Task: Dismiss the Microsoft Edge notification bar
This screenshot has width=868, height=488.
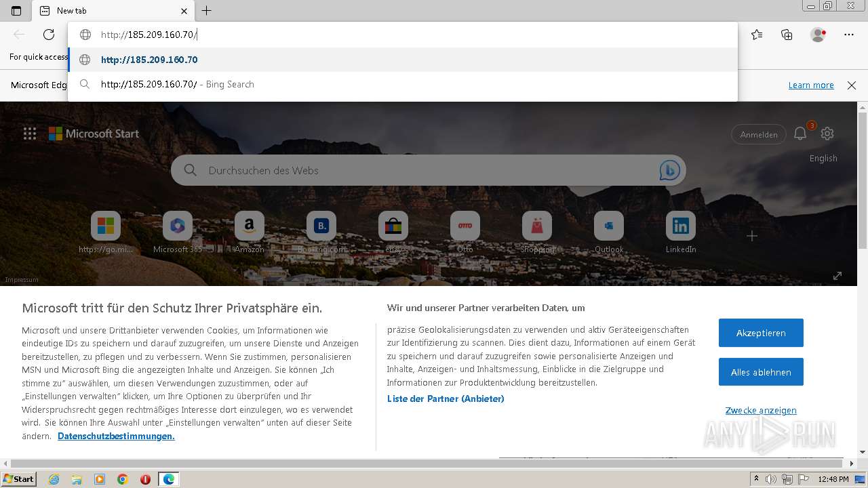Action: pos(852,85)
